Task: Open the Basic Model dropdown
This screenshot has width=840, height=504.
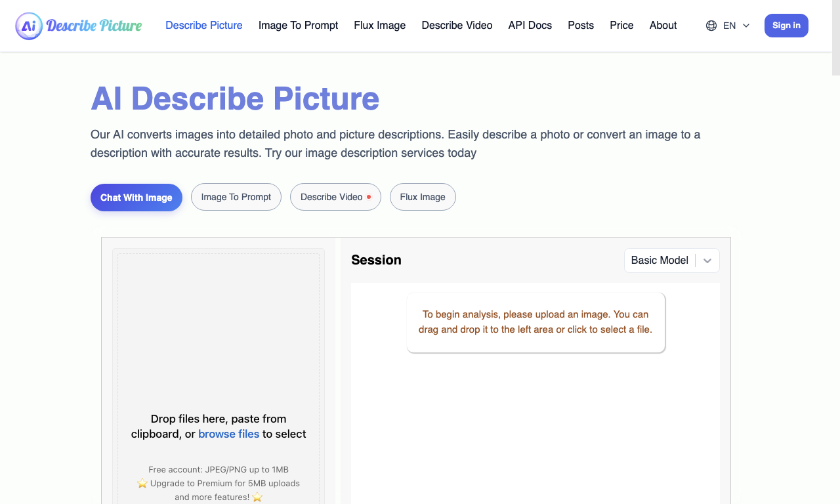Action: click(x=672, y=261)
